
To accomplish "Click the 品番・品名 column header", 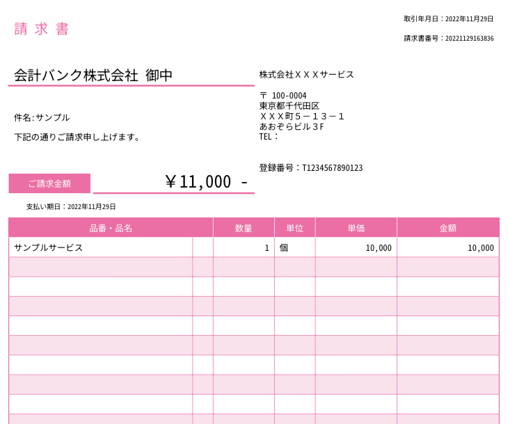I will (111, 228).
